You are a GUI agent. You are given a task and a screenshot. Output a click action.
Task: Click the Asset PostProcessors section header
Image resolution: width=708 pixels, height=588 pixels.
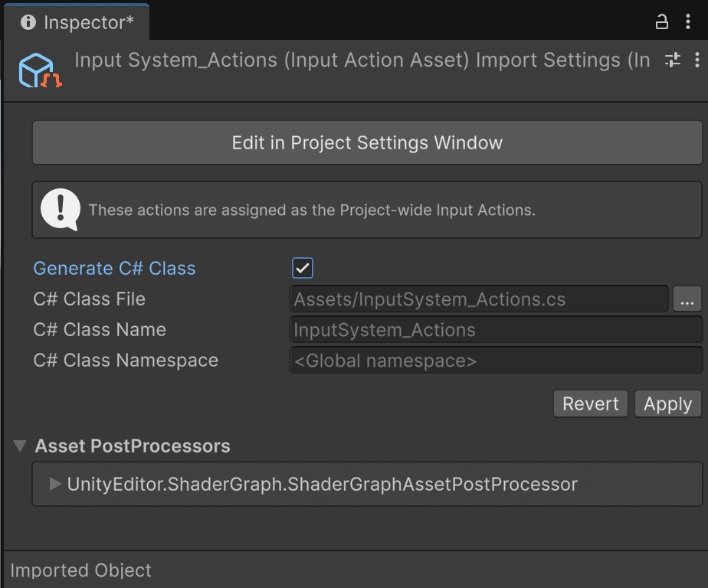point(133,446)
